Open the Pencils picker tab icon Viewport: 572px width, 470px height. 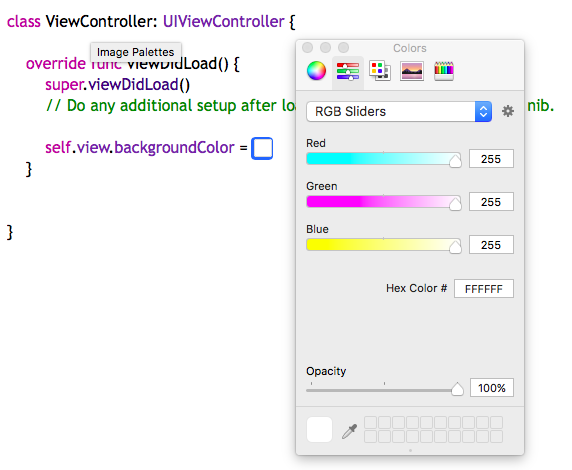coord(444,71)
